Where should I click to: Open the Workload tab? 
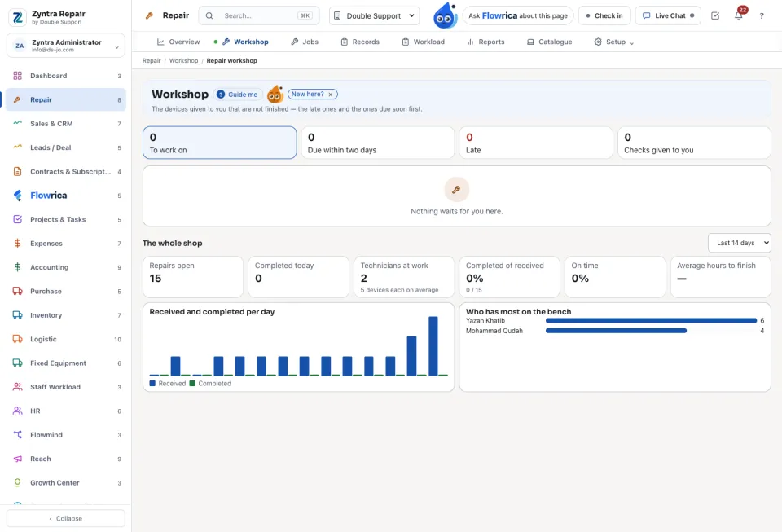click(424, 42)
